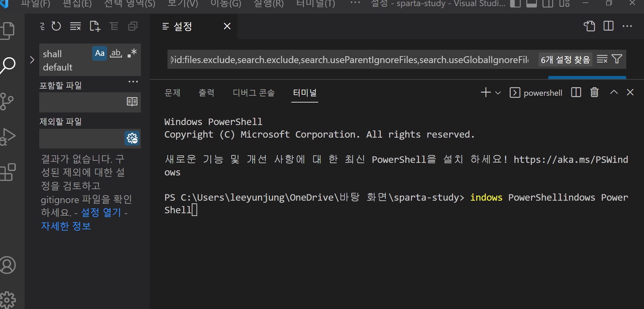Open the 편집(E) menu
This screenshot has height=309, width=644.
tap(77, 4)
